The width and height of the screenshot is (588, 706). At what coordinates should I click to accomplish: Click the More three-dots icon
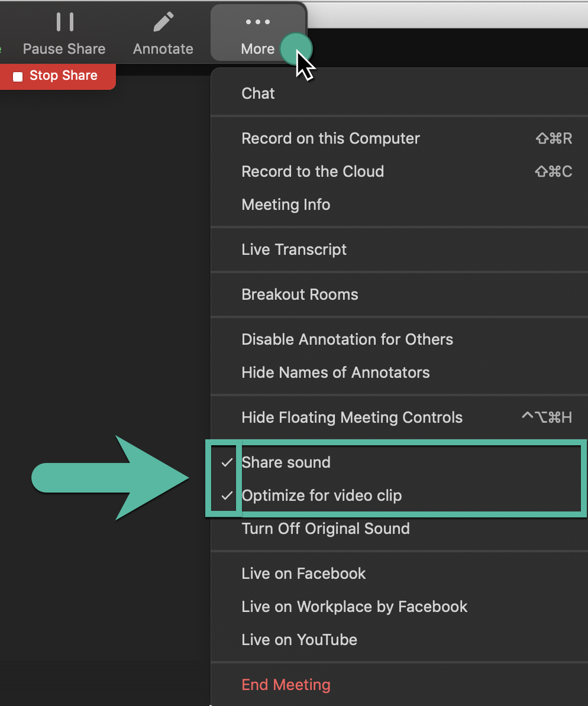click(257, 22)
